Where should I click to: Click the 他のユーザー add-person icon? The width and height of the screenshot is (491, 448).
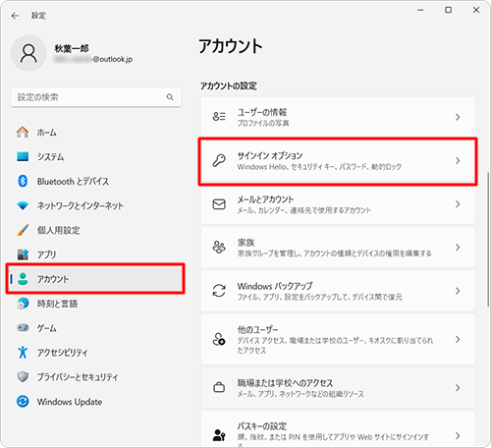point(219,339)
